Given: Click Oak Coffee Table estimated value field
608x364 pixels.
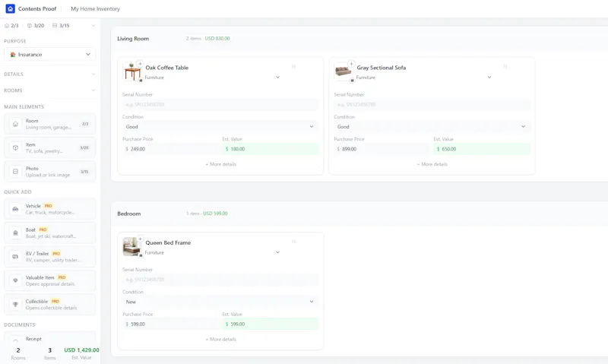Looking at the screenshot, I should point(271,149).
